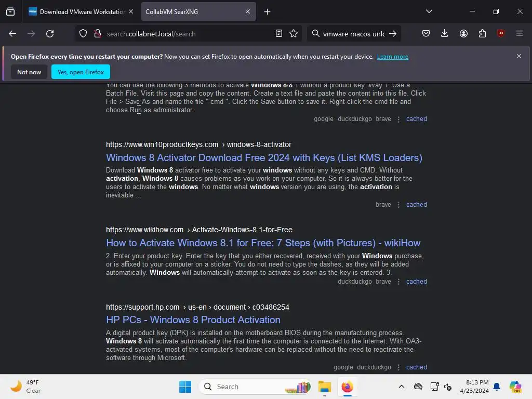Click Yes, open Firefox button
Viewport: 532px width, 399px height.
[x=81, y=72]
